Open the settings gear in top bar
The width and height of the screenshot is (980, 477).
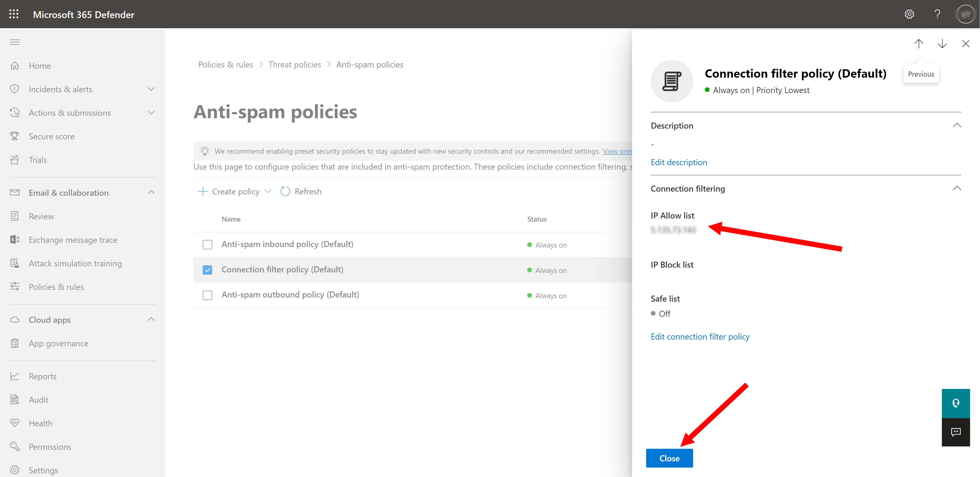[x=909, y=14]
